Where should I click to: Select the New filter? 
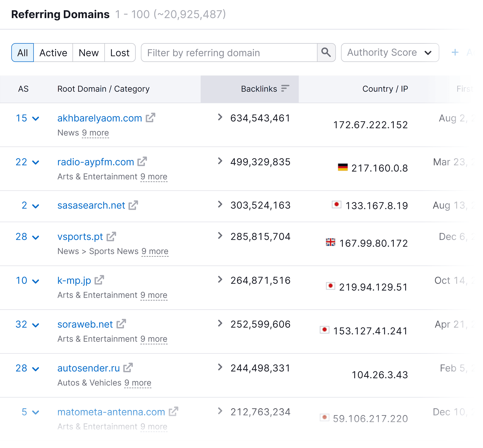(x=88, y=53)
